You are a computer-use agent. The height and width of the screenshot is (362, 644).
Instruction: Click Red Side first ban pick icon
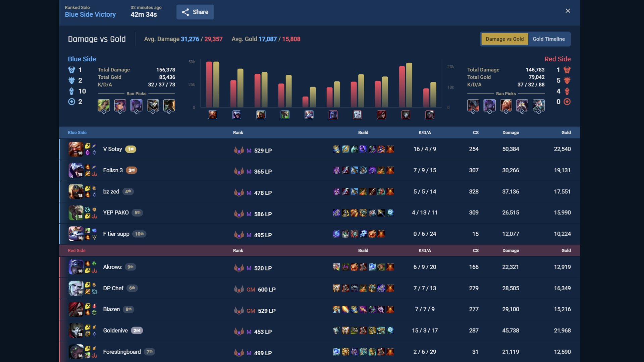473,105
